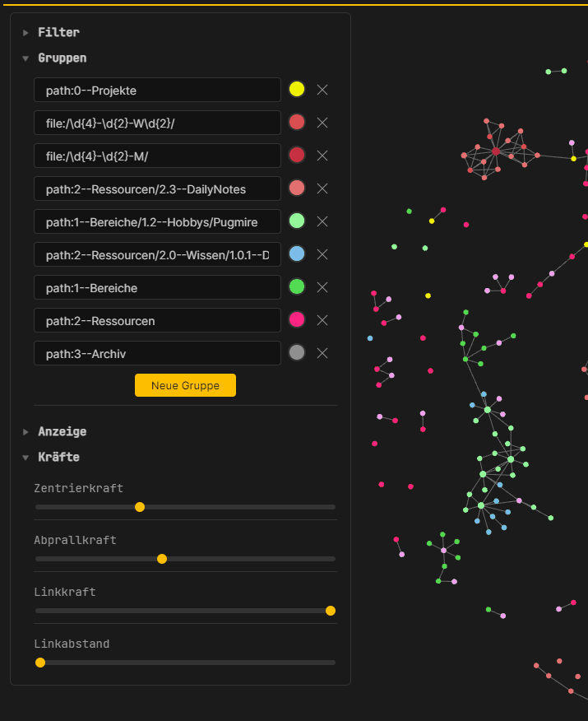Click the Zentrierkraft slider handle

click(x=140, y=507)
